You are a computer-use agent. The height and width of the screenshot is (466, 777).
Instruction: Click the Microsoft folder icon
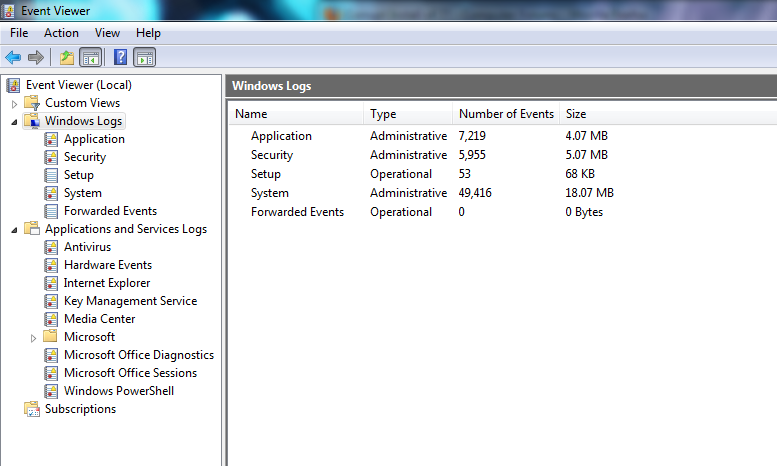[51, 337]
